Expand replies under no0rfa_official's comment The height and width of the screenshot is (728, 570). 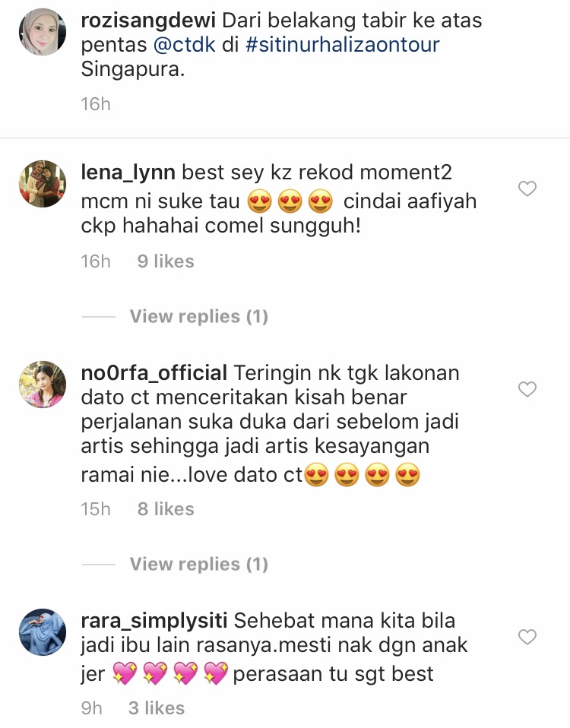click(198, 564)
